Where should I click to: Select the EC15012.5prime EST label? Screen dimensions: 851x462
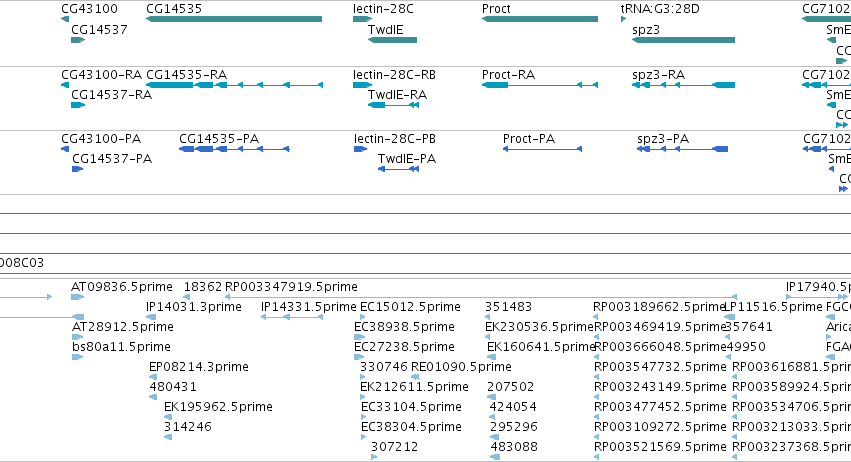click(x=410, y=307)
